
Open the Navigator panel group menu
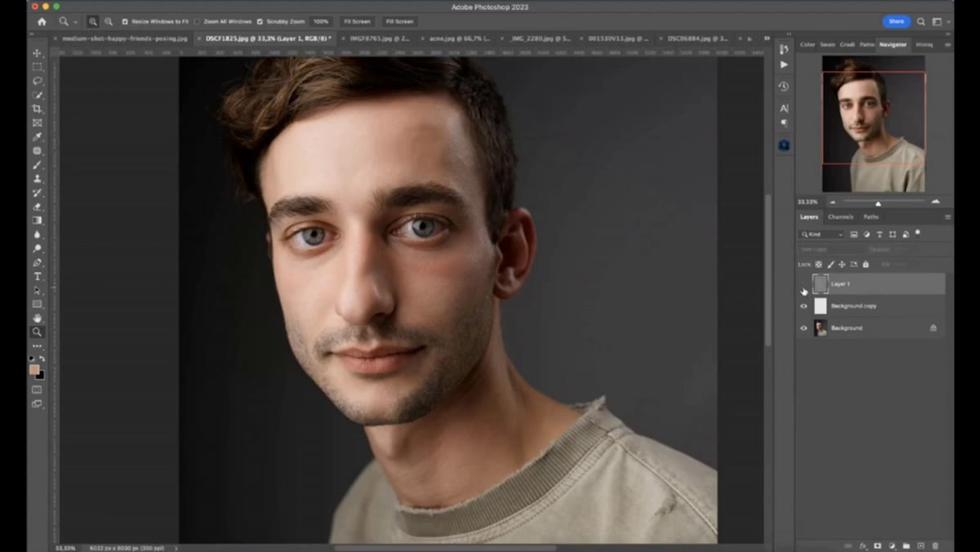(x=947, y=45)
